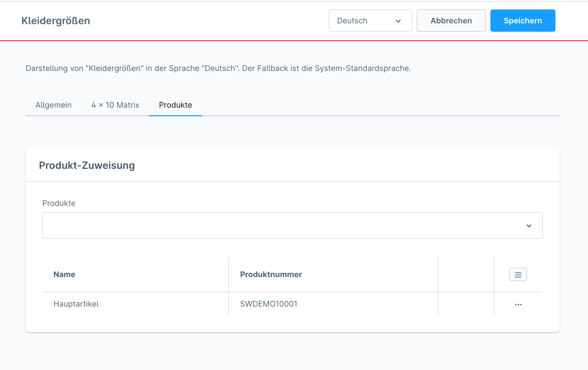Image resolution: width=588 pixels, height=370 pixels.
Task: Click the Kleidergrößen page title
Action: 56,21
